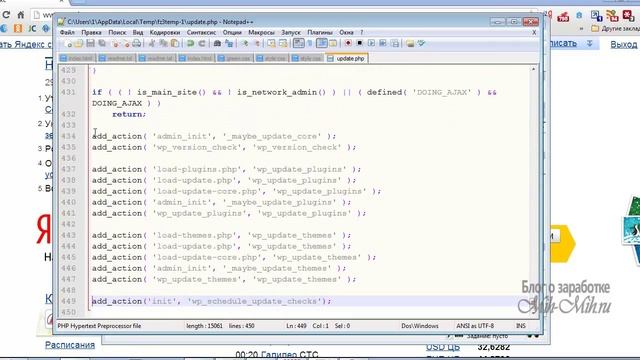Toggle INS mode in status bar
Viewport: 640px width, 360px height.
[x=521, y=326]
